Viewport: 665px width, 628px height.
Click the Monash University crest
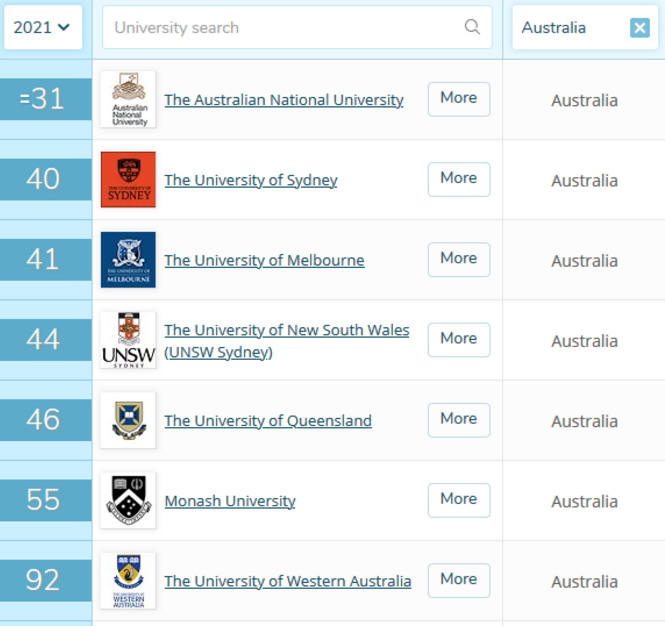tap(128, 500)
